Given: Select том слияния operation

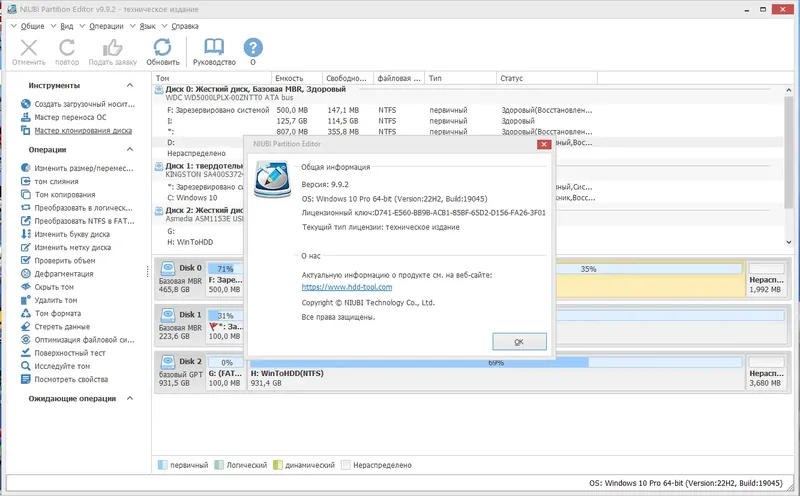Looking at the screenshot, I should coord(49,181).
